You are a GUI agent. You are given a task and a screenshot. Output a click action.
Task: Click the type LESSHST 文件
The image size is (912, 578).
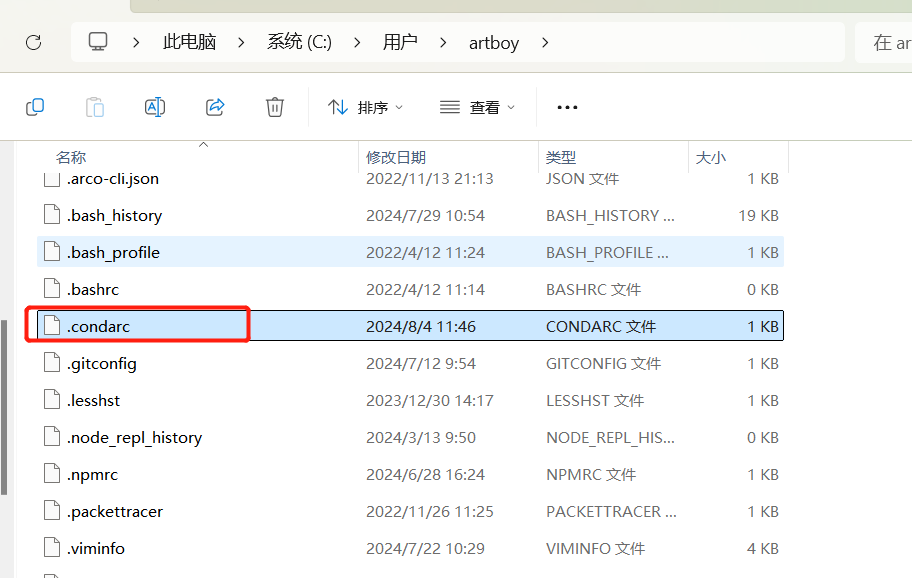595,400
